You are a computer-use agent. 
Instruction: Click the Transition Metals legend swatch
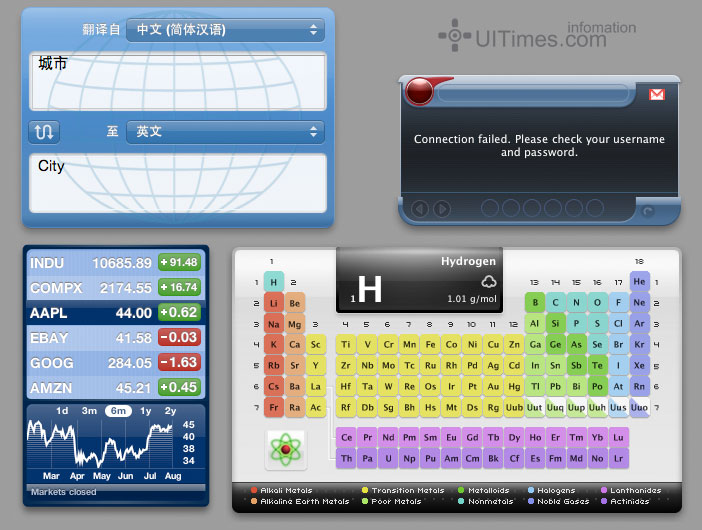365,490
